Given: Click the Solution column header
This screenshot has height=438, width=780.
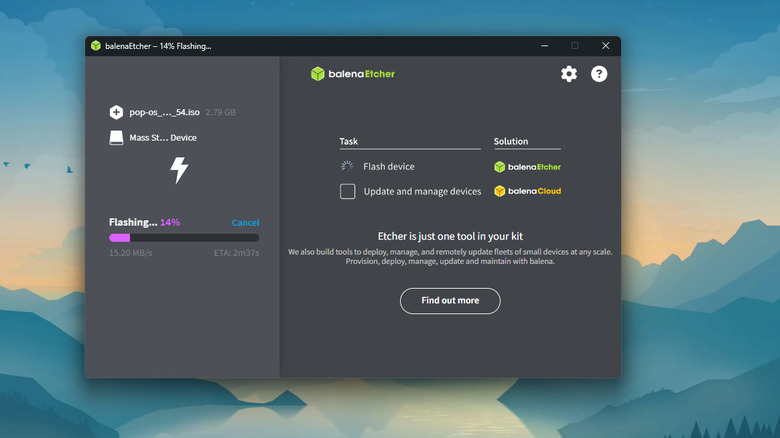Looking at the screenshot, I should (x=511, y=142).
